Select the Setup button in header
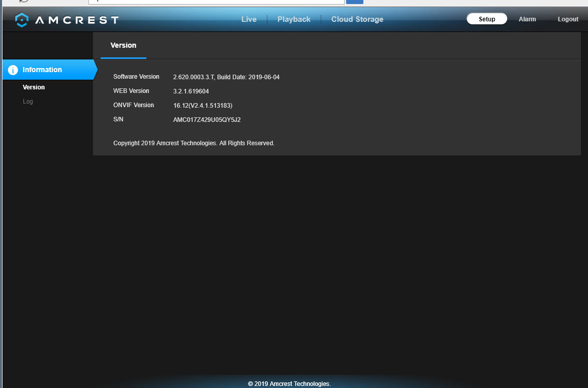588x388 pixels. [487, 19]
